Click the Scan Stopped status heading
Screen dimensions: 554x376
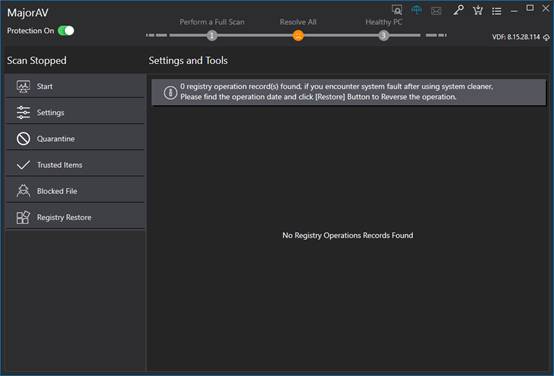37,60
